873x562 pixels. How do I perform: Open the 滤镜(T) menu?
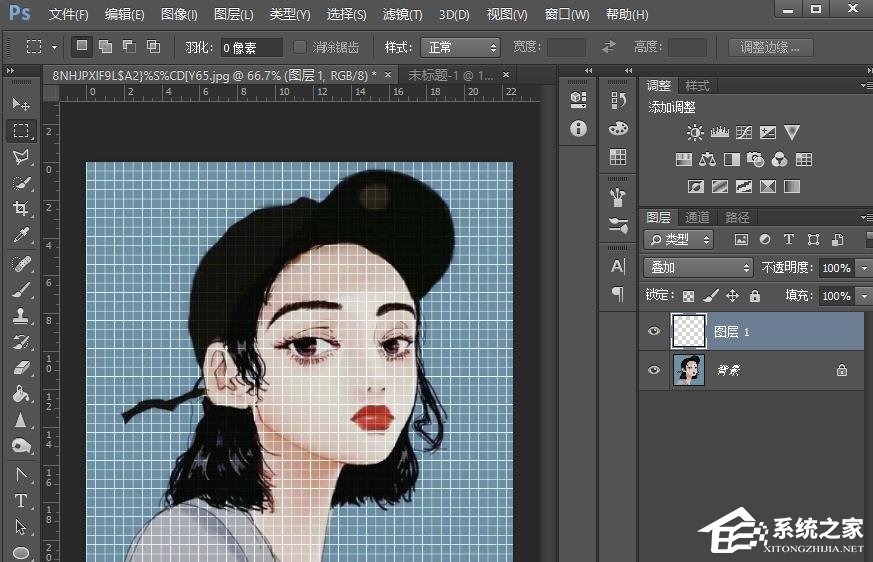tap(402, 15)
